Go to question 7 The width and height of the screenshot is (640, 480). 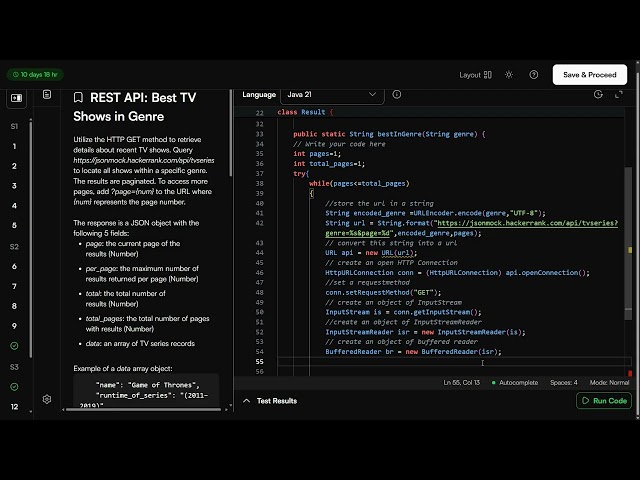(x=14, y=286)
